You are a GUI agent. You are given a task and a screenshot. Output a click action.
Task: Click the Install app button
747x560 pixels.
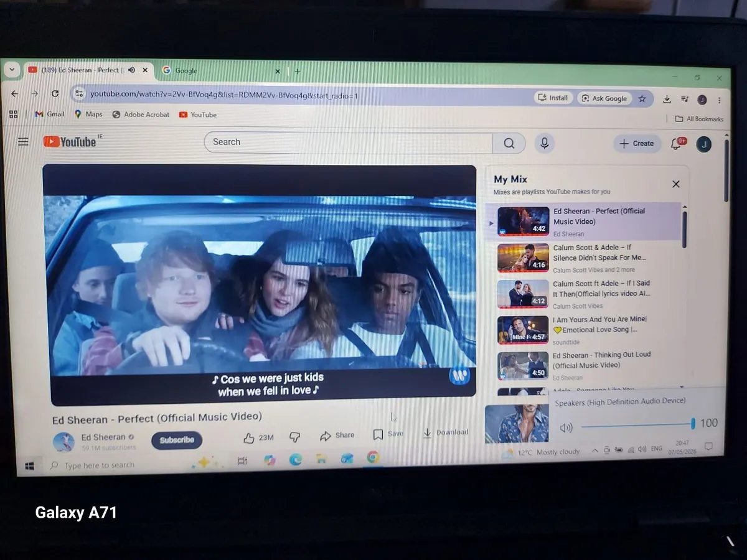[x=553, y=98]
